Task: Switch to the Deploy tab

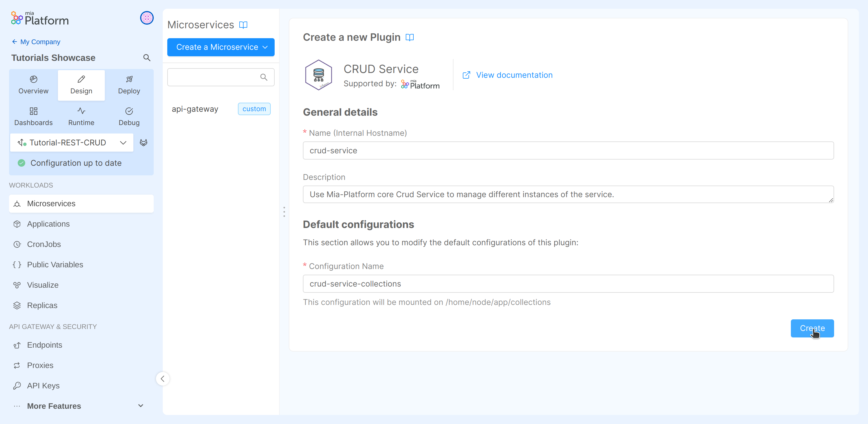Action: tap(129, 84)
